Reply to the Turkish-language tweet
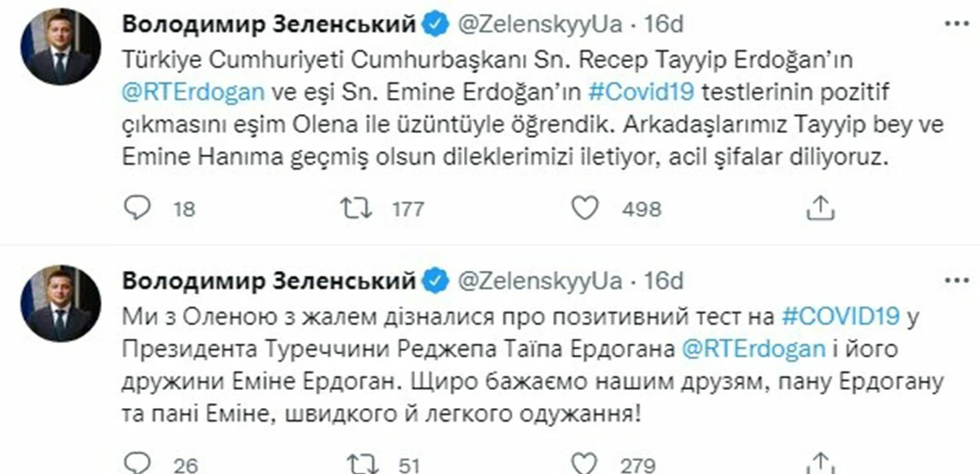This screenshot has width=980, height=474. pyautogui.click(x=137, y=209)
